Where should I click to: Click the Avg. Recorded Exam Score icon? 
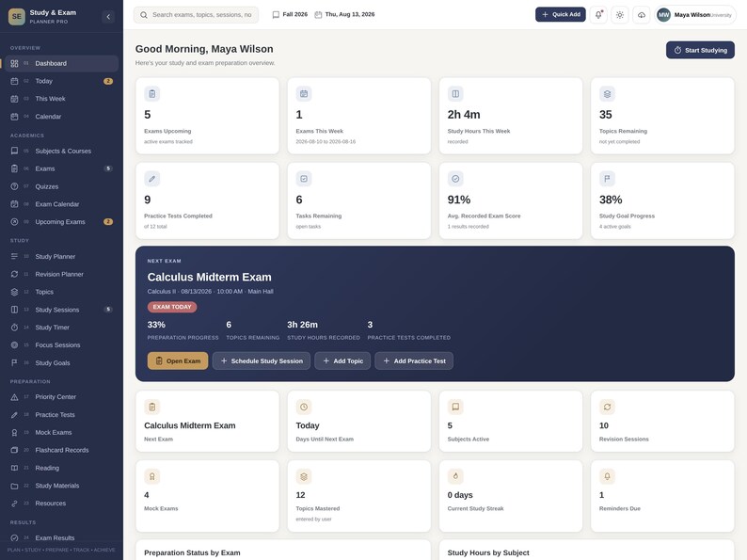(455, 179)
